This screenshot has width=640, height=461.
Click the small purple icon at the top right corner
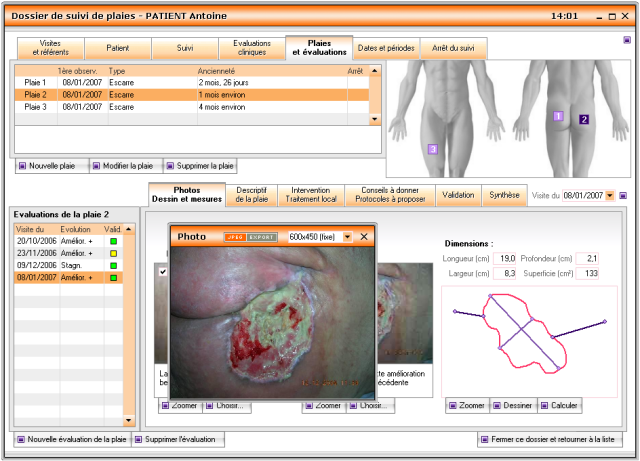627,40
